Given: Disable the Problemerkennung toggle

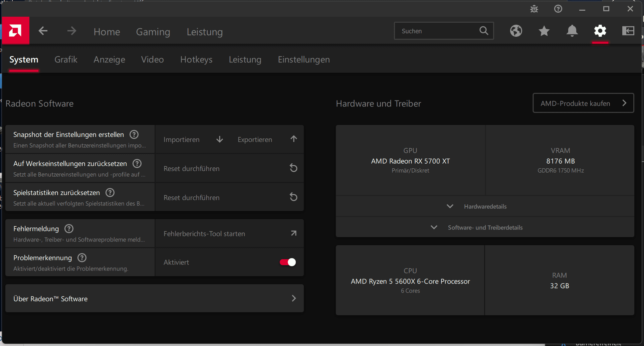Looking at the screenshot, I should click(287, 262).
